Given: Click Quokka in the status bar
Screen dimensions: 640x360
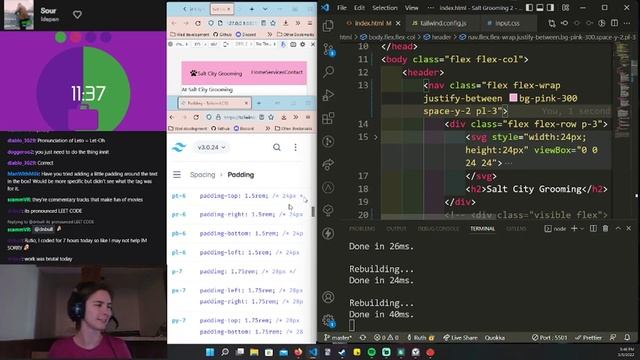Looking at the screenshot, I should 494,338.
